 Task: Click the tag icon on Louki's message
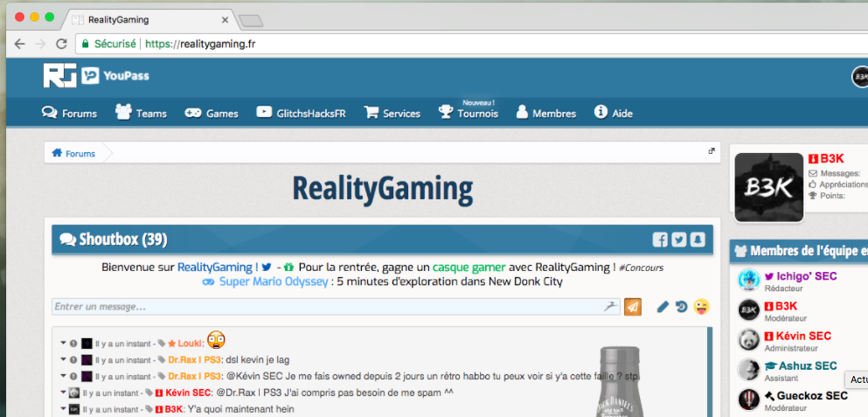point(161,344)
